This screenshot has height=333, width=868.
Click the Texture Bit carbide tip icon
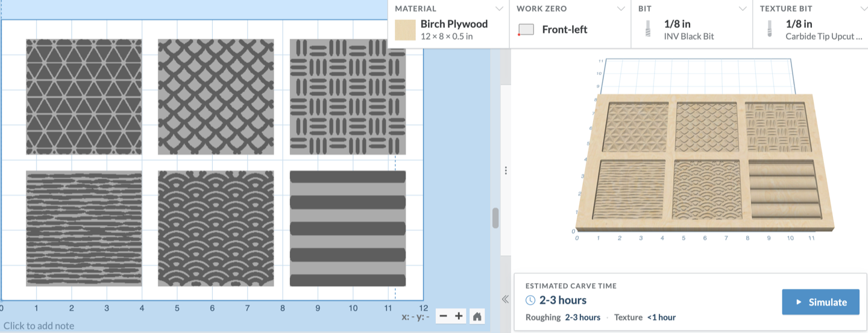[x=770, y=30]
